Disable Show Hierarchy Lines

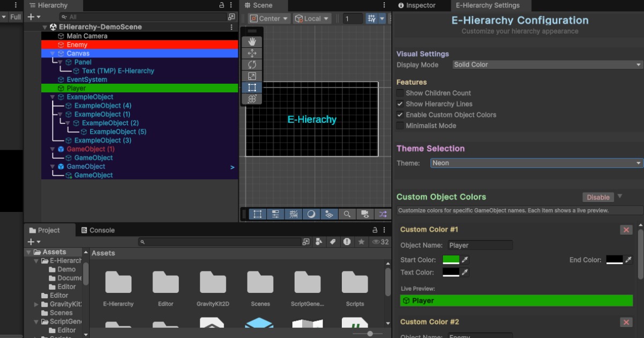[x=400, y=104]
